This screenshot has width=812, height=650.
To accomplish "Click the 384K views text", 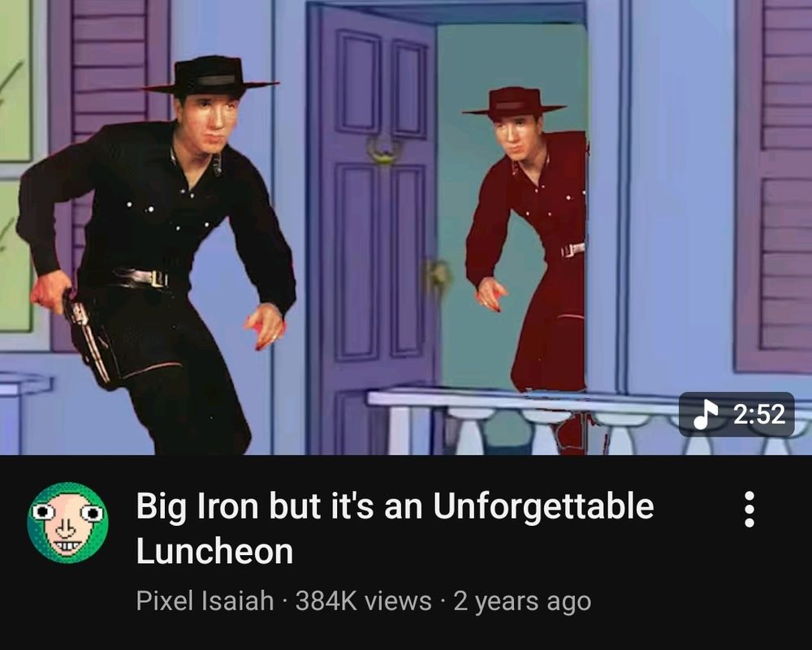I will point(363,600).
